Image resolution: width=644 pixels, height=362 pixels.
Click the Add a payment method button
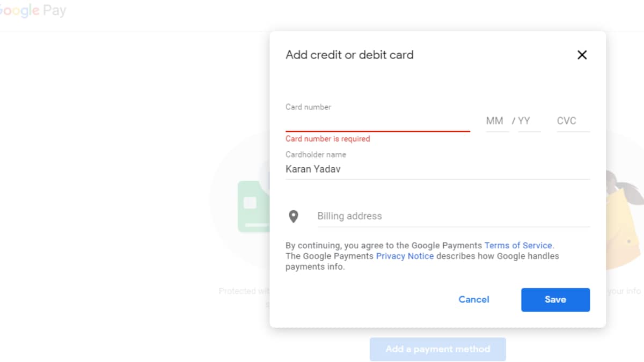coord(437,349)
